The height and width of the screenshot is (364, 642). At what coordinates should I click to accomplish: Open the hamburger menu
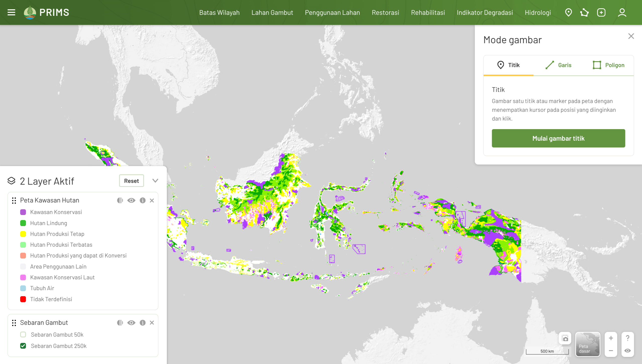(x=11, y=12)
